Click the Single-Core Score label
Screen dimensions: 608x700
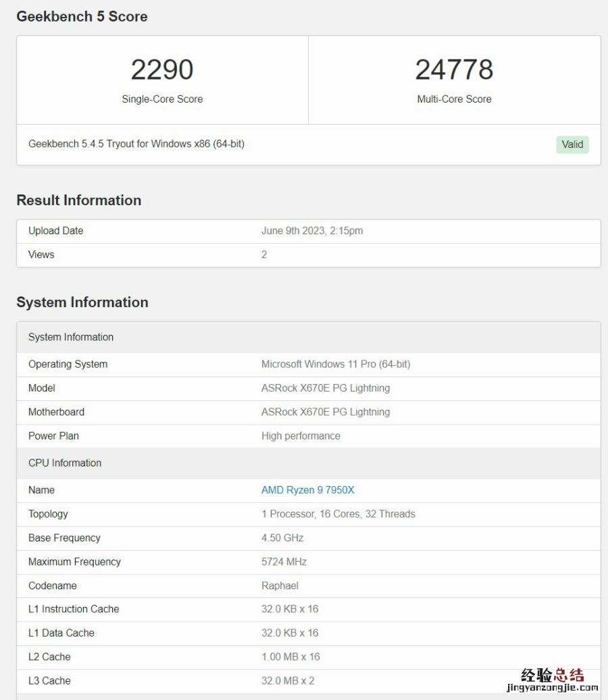click(162, 99)
